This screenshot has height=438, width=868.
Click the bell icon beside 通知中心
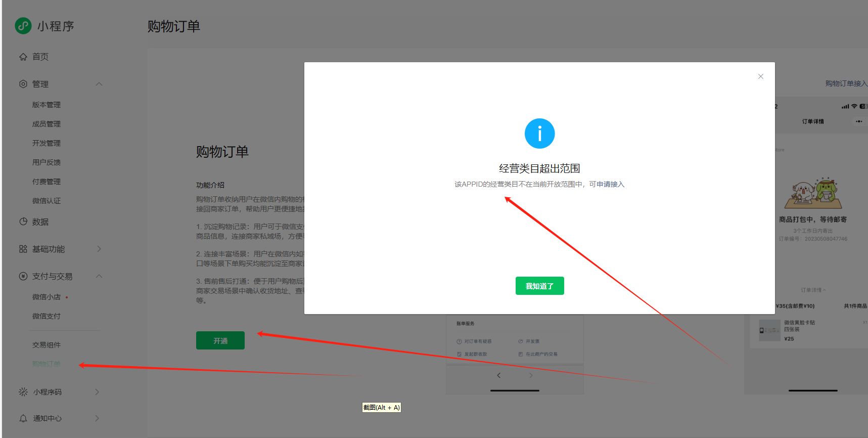(23, 418)
